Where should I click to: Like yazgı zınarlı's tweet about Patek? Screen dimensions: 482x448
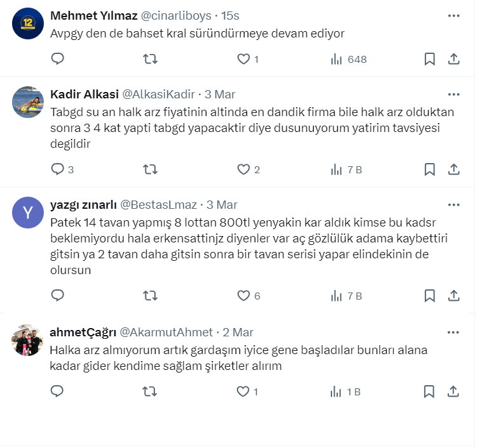[243, 296]
